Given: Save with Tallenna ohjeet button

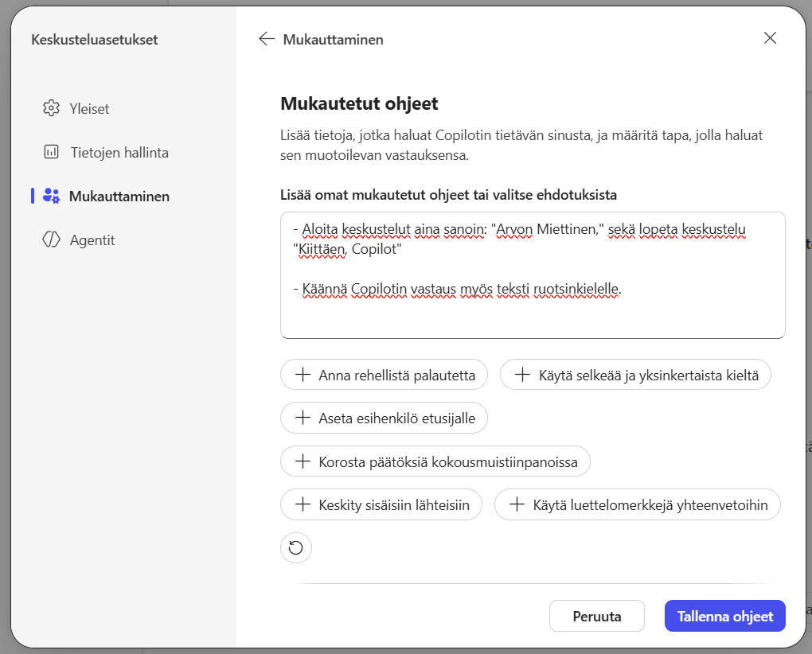Looking at the screenshot, I should pyautogui.click(x=724, y=616).
